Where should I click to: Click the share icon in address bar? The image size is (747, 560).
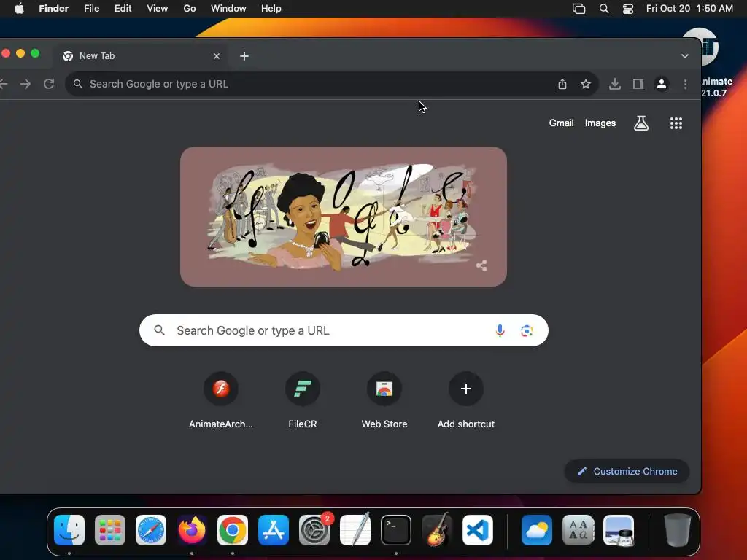tap(562, 85)
